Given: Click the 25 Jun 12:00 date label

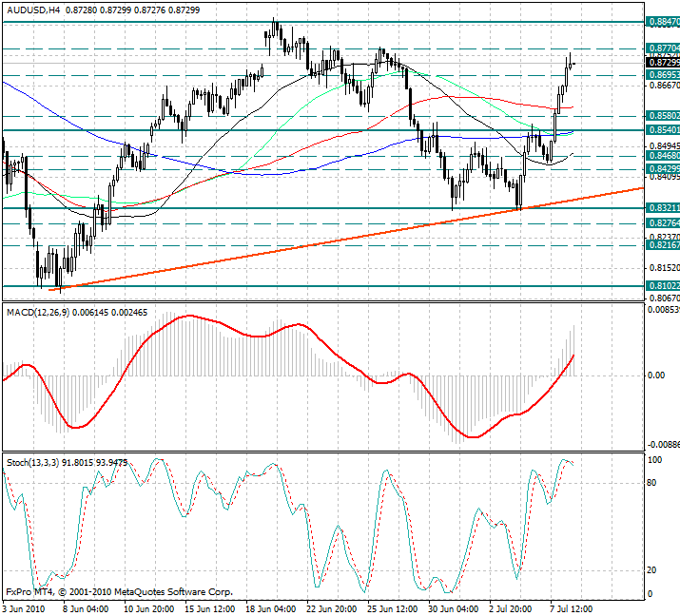Looking at the screenshot, I should tap(393, 609).
